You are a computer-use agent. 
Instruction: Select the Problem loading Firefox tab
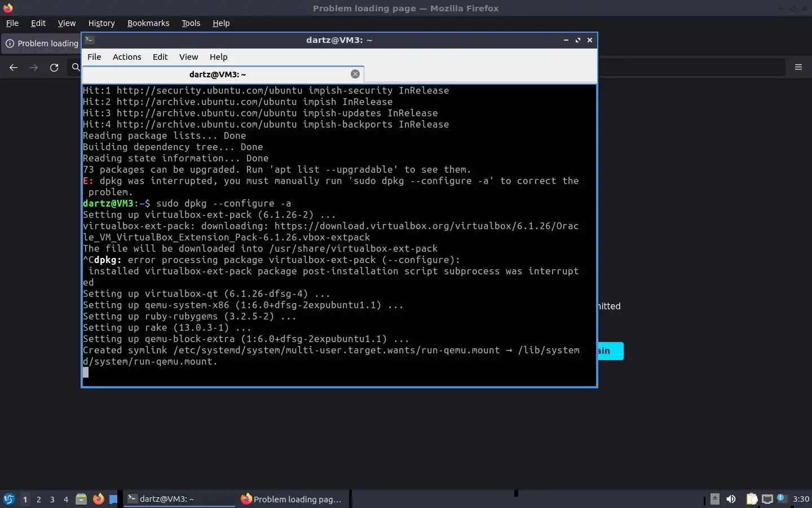click(x=42, y=43)
